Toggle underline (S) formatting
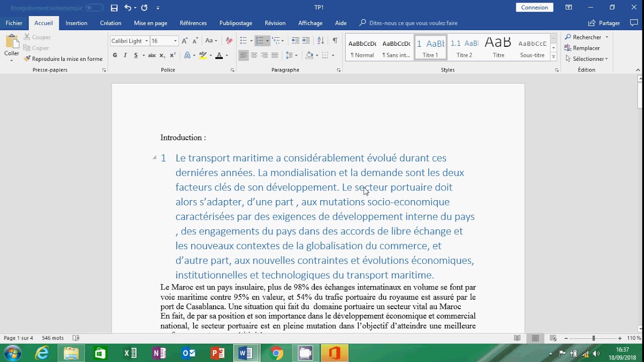This screenshot has width=644, height=362. (x=136, y=55)
